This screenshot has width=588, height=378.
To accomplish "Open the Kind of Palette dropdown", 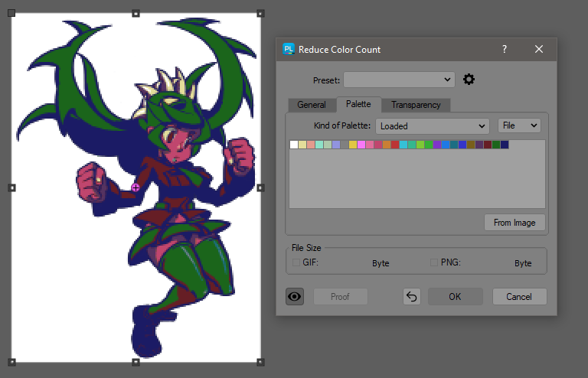I will 433,126.
